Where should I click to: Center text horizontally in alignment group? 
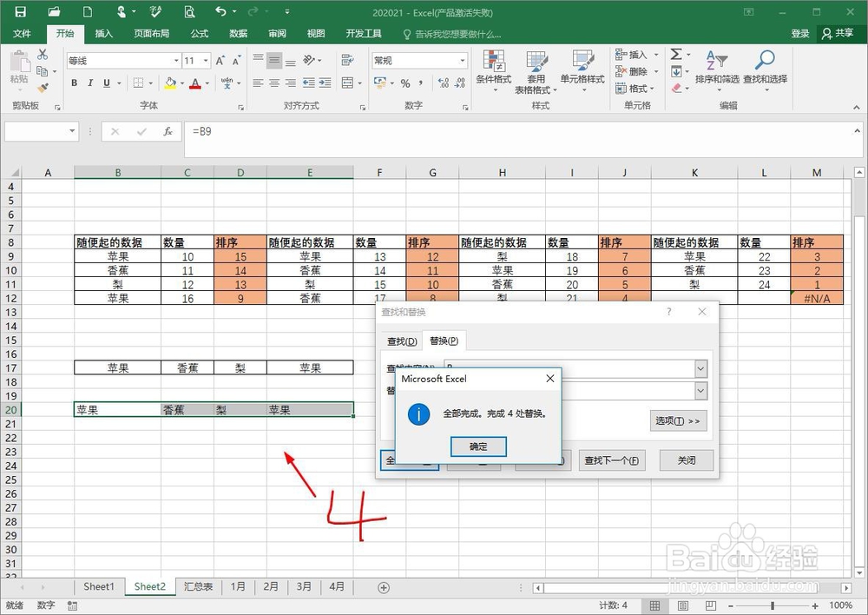[x=274, y=83]
